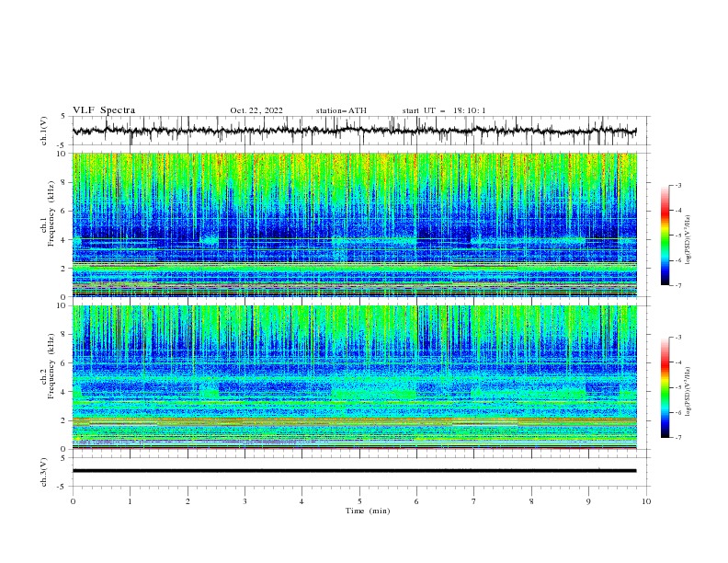Click the "-7" tick on ch.1 colorbar
The height and width of the screenshot is (563, 728).
coord(677,285)
